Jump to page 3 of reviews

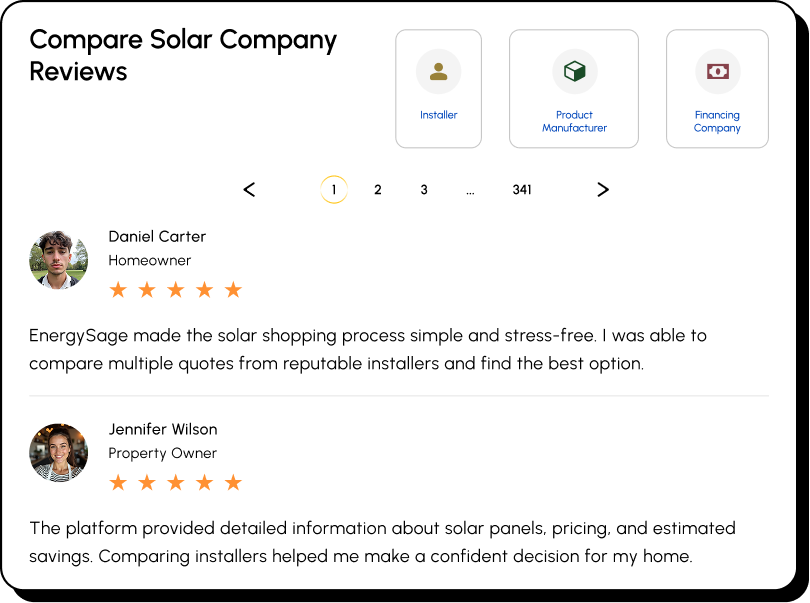[424, 190]
